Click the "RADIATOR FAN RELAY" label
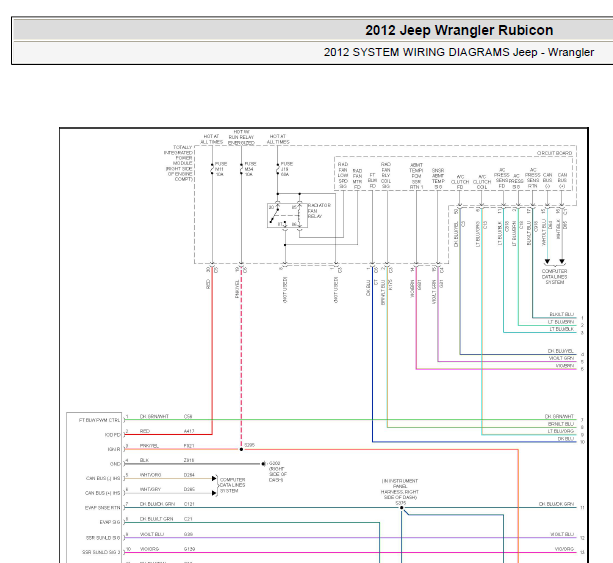 319,211
